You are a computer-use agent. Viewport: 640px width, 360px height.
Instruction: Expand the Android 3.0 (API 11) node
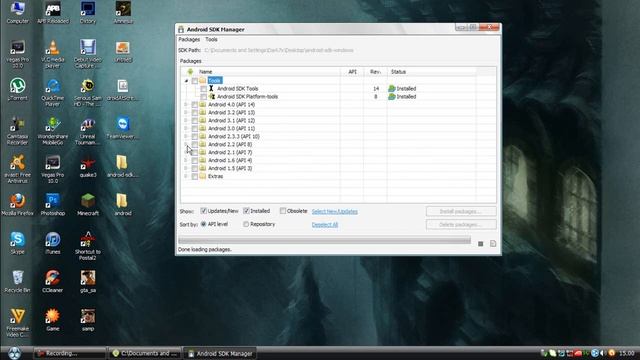click(x=186, y=129)
